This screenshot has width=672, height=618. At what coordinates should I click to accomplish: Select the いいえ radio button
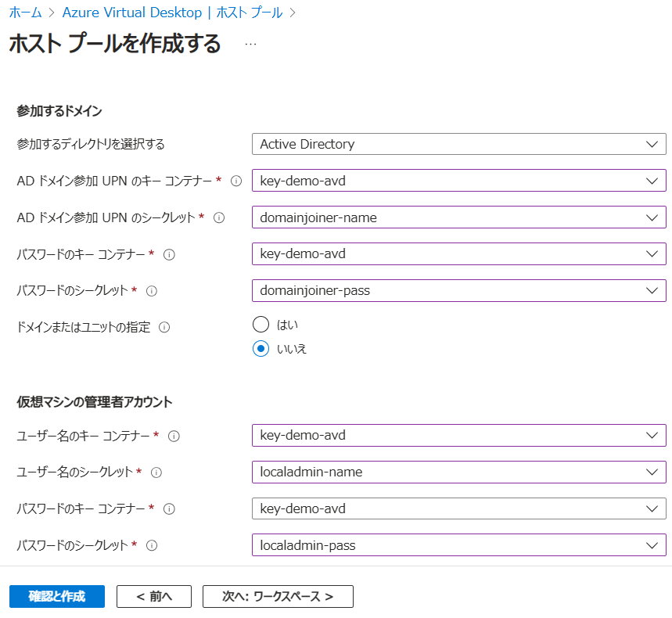pyautogui.click(x=261, y=349)
